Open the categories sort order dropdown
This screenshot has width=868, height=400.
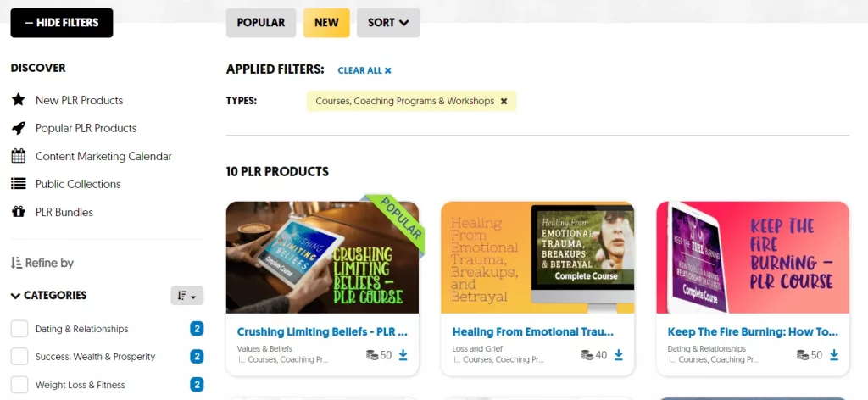coord(187,296)
